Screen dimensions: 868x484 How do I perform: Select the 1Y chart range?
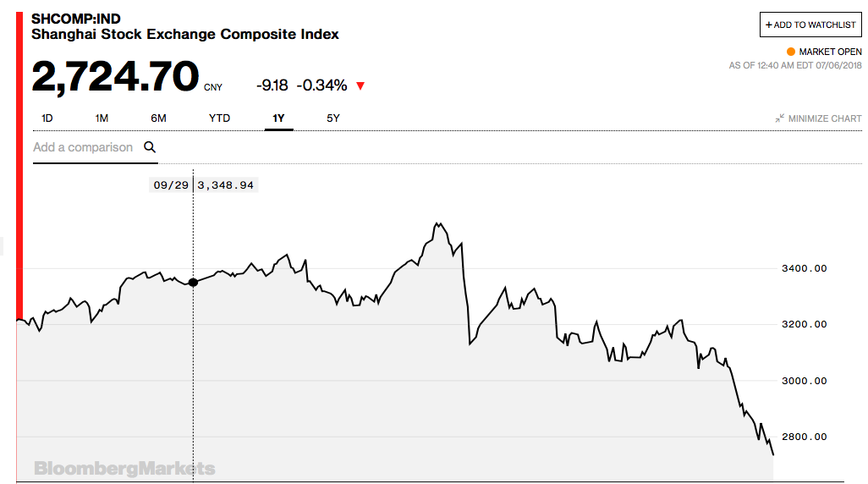click(278, 118)
